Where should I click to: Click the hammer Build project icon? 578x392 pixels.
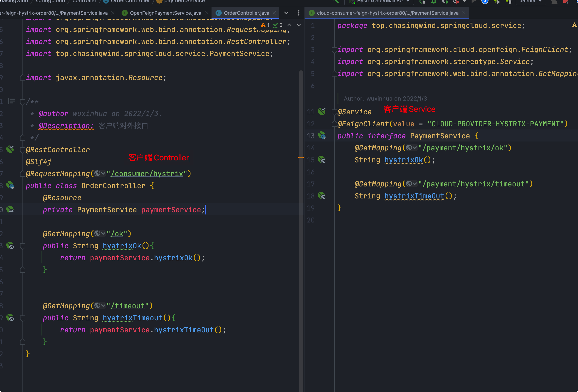click(336, 2)
